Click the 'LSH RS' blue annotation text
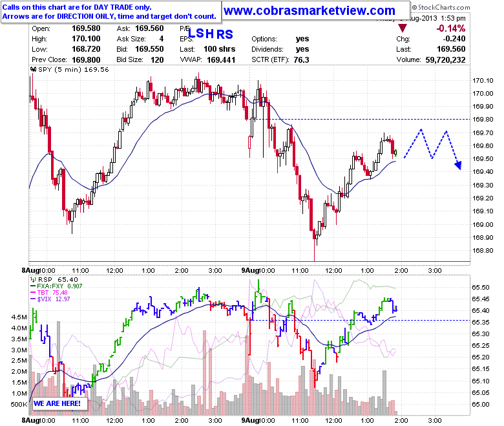This screenshot has height=426, width=504. 210,34
